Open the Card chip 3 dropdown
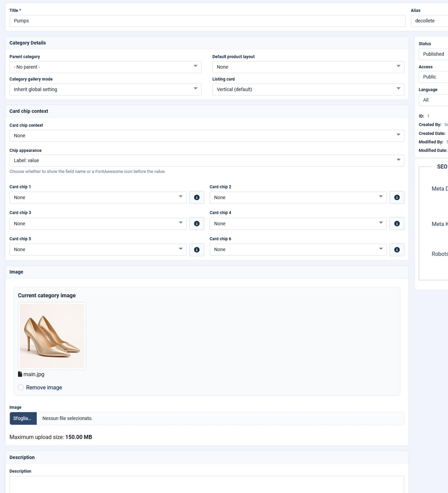This screenshot has height=493, width=448. [x=98, y=224]
